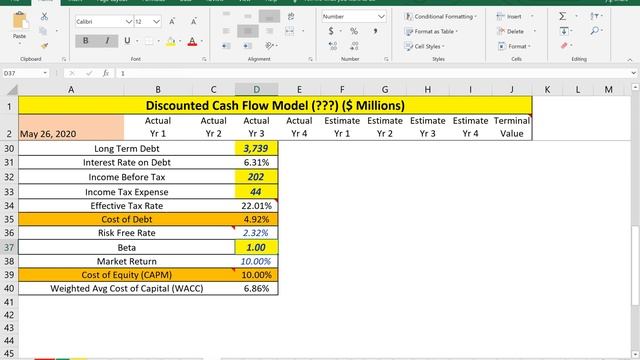Toggle Top Align for the cell

tap(227, 15)
